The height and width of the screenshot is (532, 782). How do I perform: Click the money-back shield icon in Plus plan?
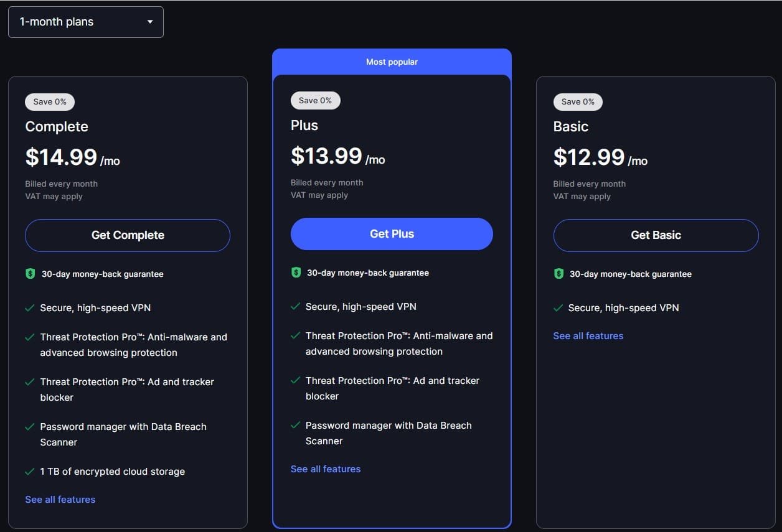296,273
